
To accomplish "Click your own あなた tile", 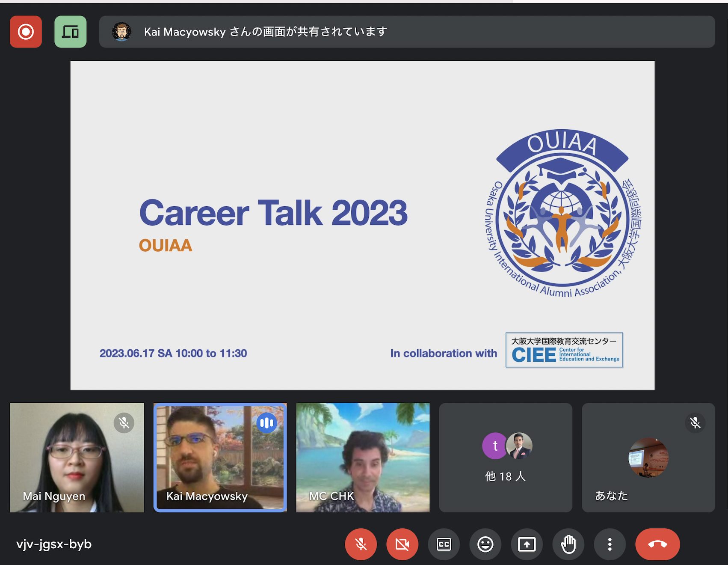I will pyautogui.click(x=648, y=457).
